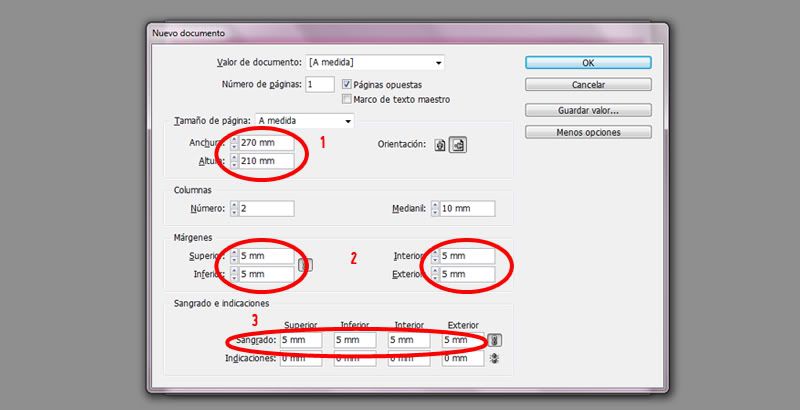The image size is (800, 410).
Task: Click Medianil stepper arrows
Action: point(435,209)
